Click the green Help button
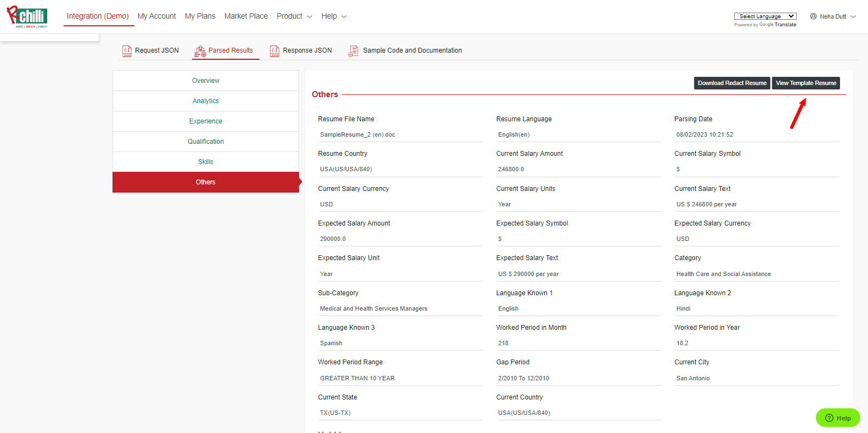This screenshot has width=868, height=433. point(838,418)
